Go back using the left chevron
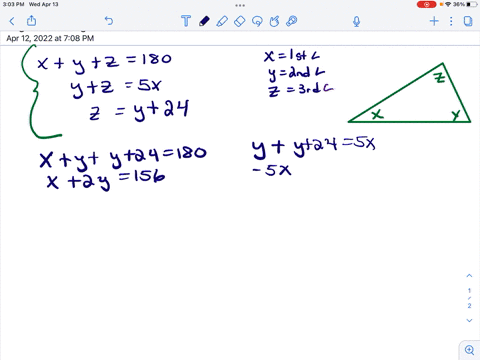 [12, 21]
